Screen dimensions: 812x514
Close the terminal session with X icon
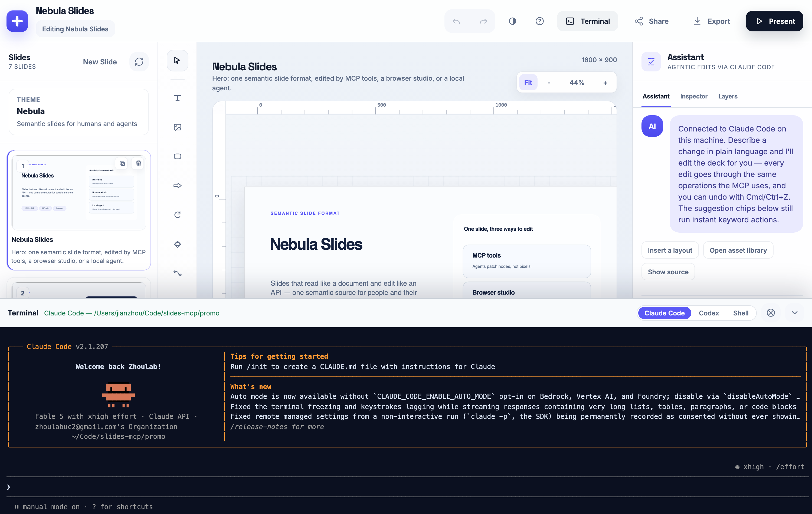[771, 313]
